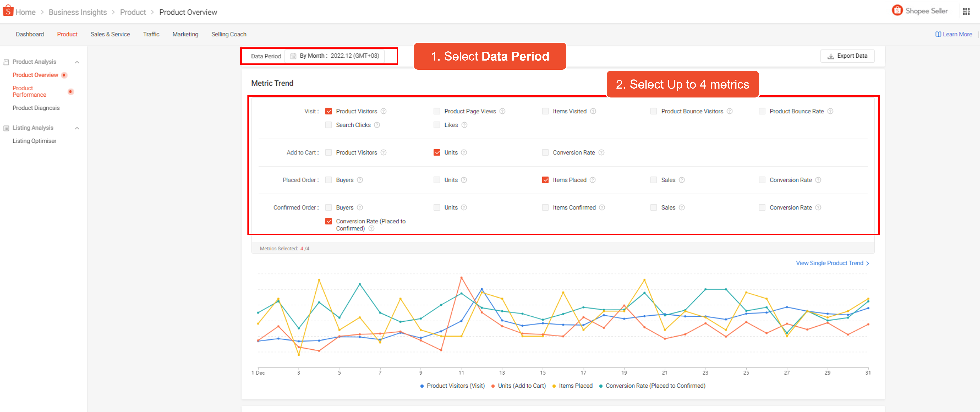The image size is (980, 412).
Task: Click help icon beside Product Bounce Rate
Action: pos(830,111)
